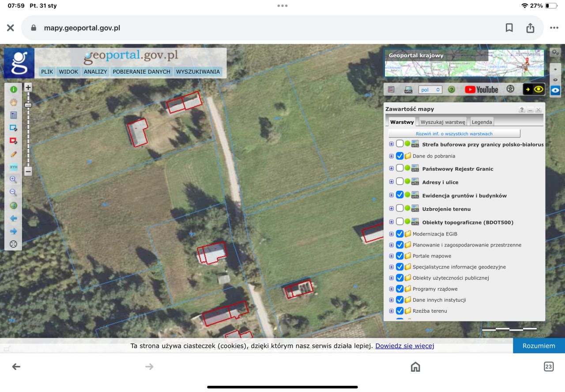Screen dimensions: 565x392
Task: Click the zoom slider handle
Action: click(x=28, y=105)
